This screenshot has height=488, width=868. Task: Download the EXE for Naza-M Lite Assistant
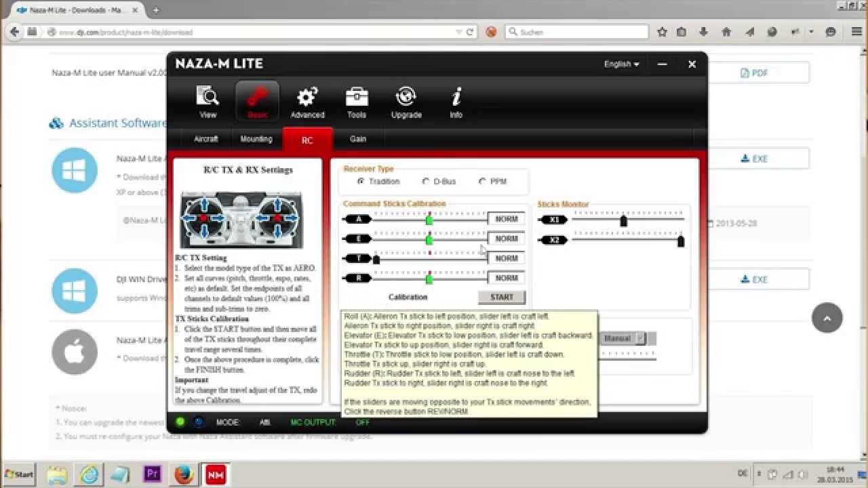[755, 159]
